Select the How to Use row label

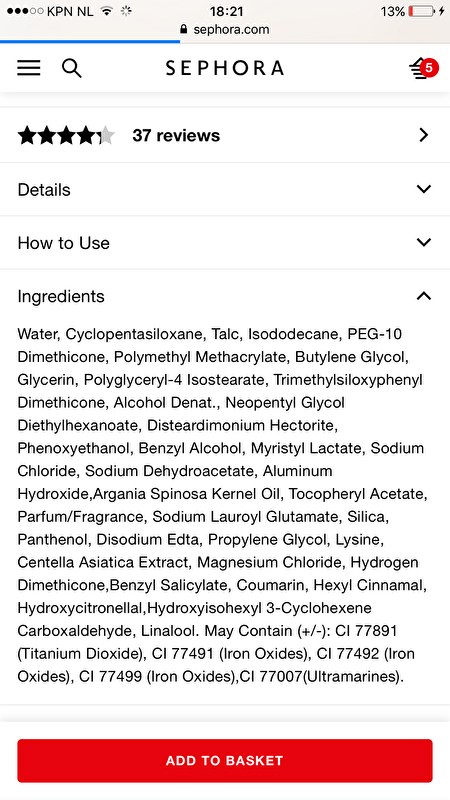coord(63,243)
